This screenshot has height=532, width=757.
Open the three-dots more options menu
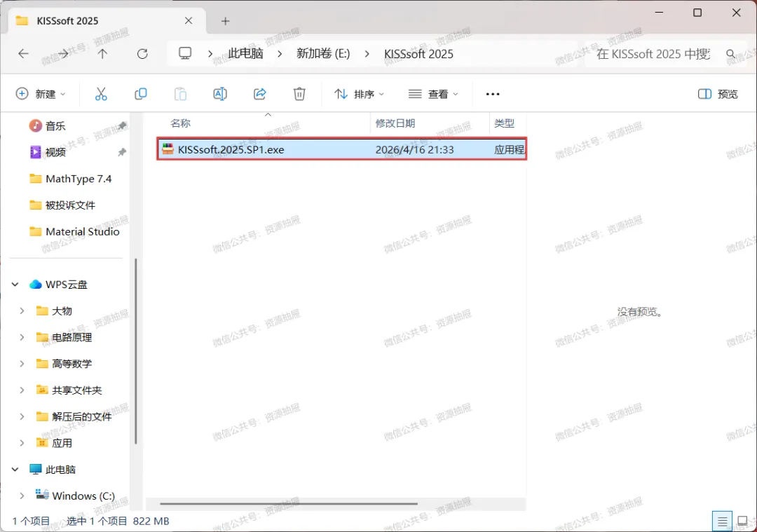click(x=493, y=94)
